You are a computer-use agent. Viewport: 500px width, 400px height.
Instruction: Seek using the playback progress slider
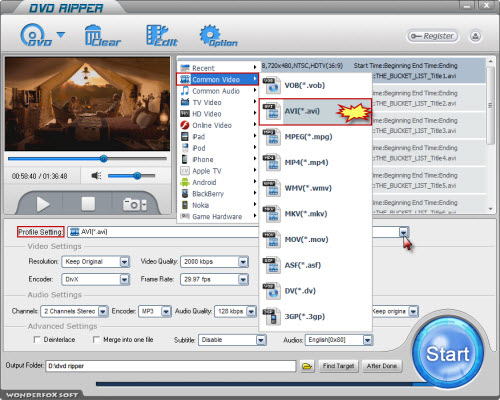[x=87, y=159]
